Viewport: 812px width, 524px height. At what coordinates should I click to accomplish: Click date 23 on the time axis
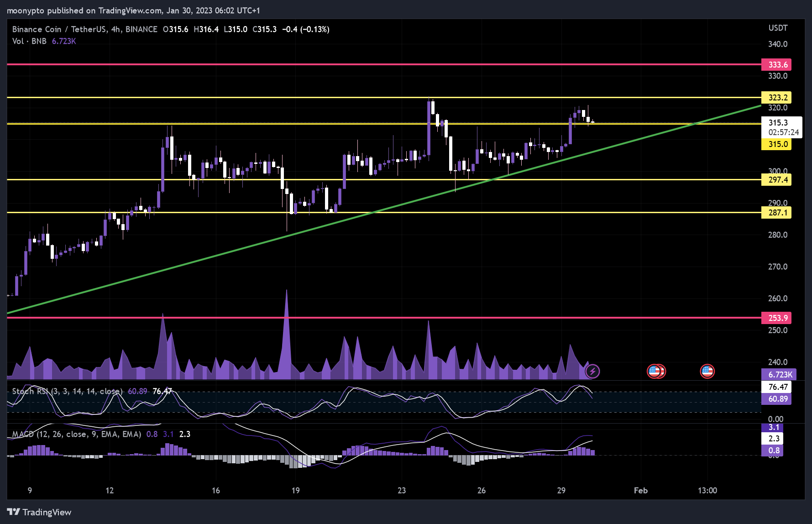coord(402,491)
